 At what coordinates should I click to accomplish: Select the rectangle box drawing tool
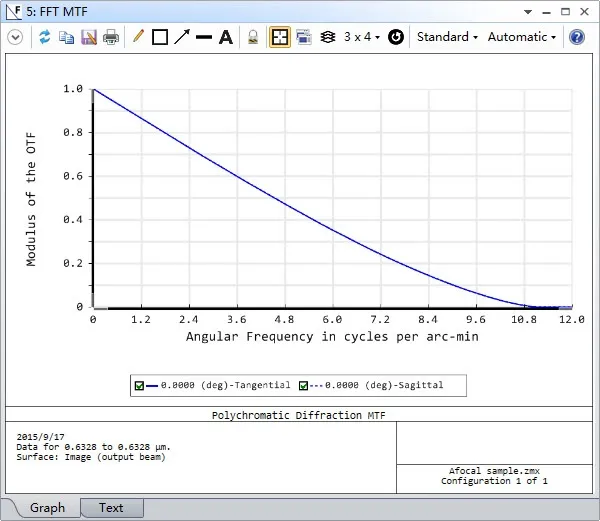pos(159,37)
